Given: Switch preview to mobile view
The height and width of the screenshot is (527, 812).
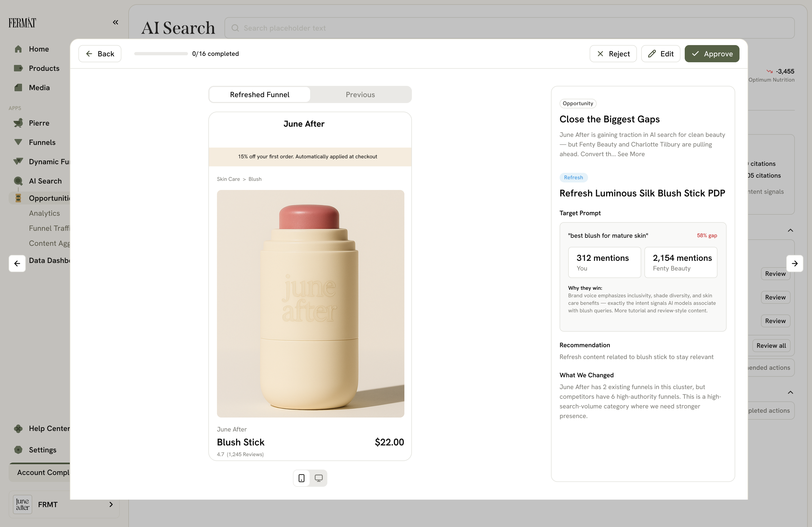Looking at the screenshot, I should [302, 478].
